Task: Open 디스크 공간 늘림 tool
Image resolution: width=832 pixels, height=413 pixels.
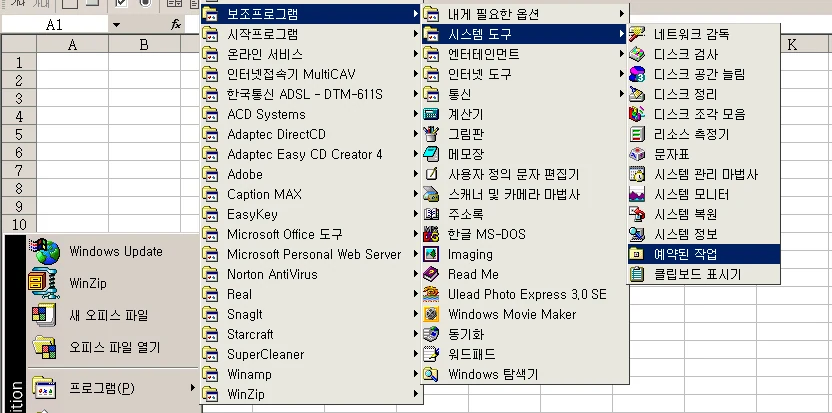Action: [x=704, y=74]
